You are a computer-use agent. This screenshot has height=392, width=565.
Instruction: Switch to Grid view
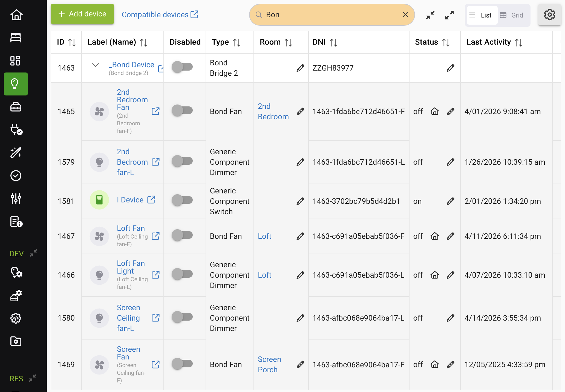pos(512,15)
